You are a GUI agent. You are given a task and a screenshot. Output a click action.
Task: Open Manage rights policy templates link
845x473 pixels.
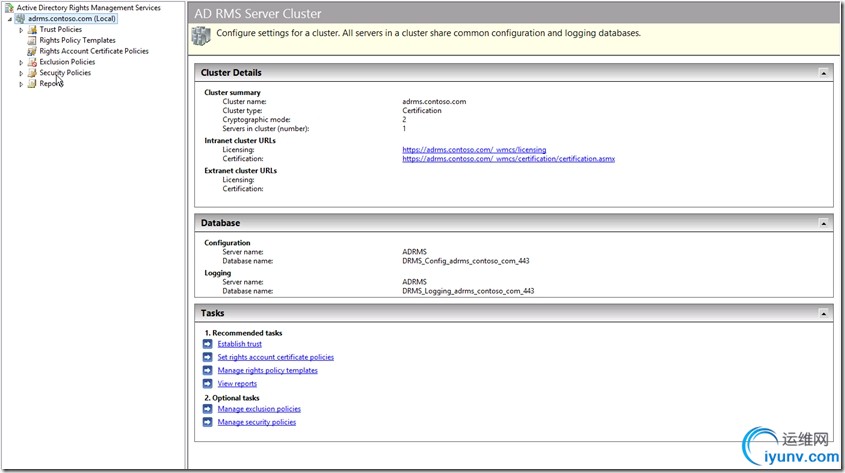268,370
